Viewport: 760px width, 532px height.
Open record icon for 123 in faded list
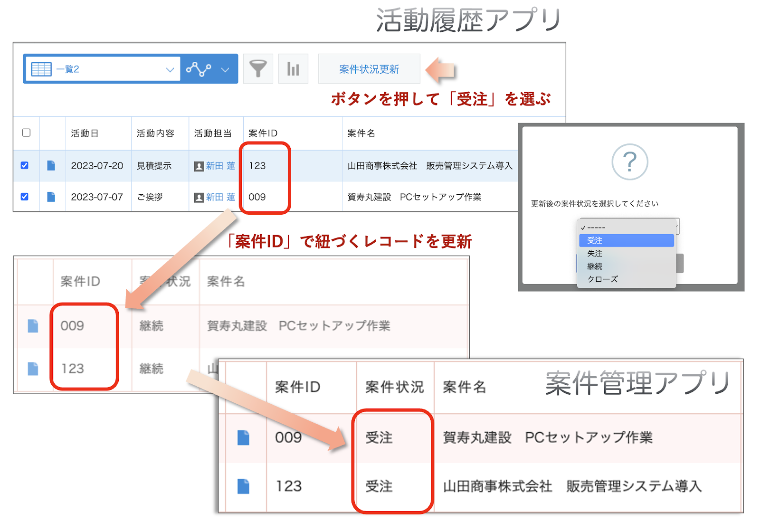coord(33,369)
